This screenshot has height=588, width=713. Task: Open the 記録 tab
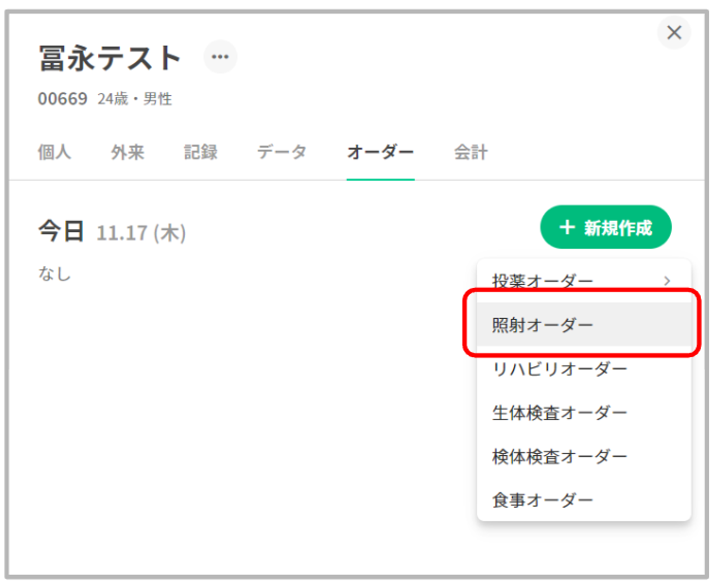tap(200, 152)
